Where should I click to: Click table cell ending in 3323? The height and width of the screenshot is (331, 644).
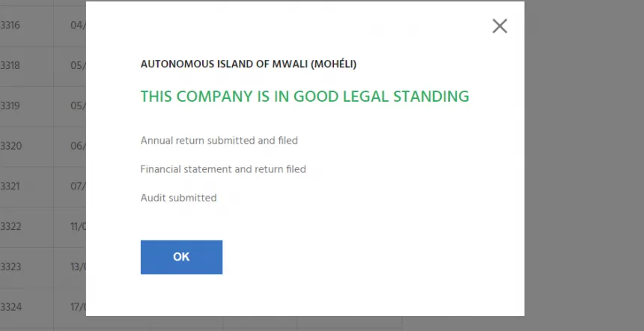point(10,267)
